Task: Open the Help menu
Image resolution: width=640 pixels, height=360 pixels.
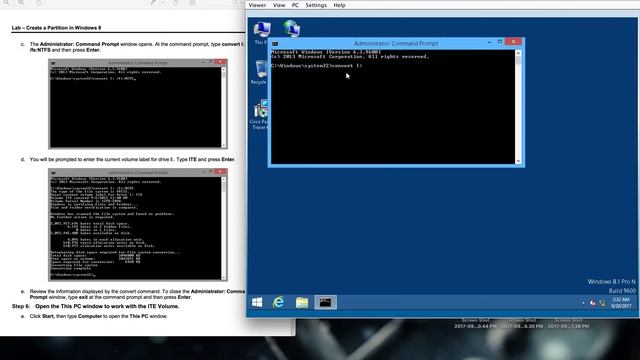Action: pyautogui.click(x=339, y=5)
